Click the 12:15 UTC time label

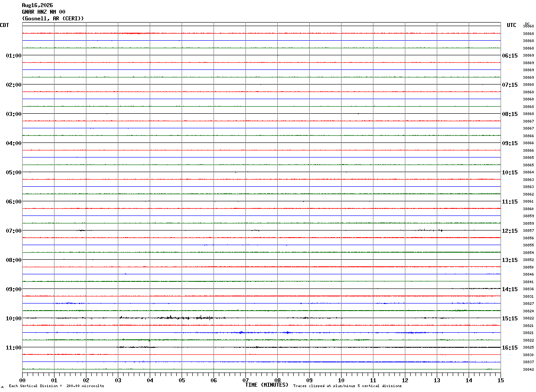(x=510, y=231)
